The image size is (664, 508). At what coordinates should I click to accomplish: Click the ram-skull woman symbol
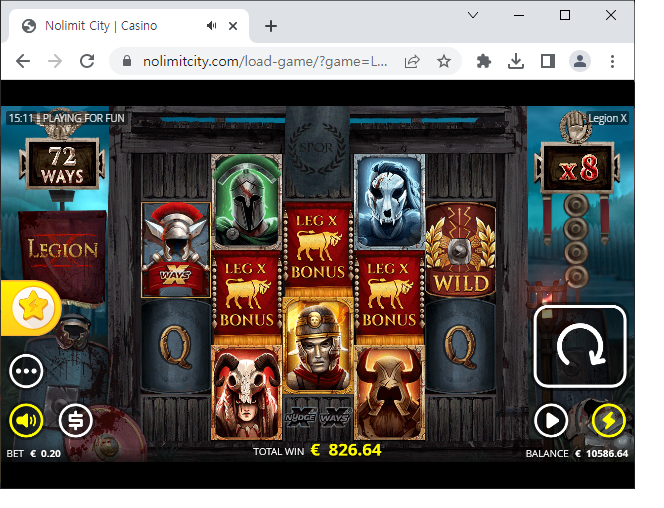[247, 392]
